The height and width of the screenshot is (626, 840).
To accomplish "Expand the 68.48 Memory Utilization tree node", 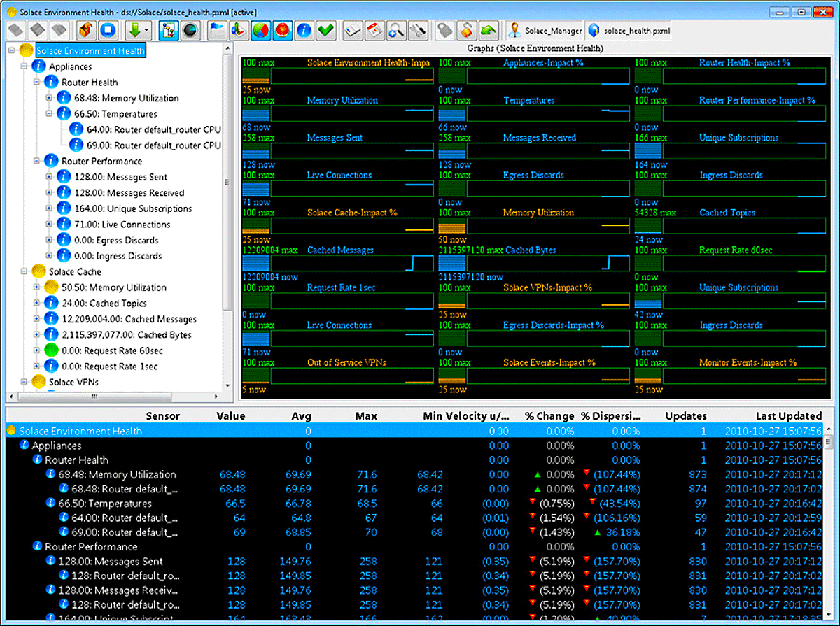I will (50, 99).
